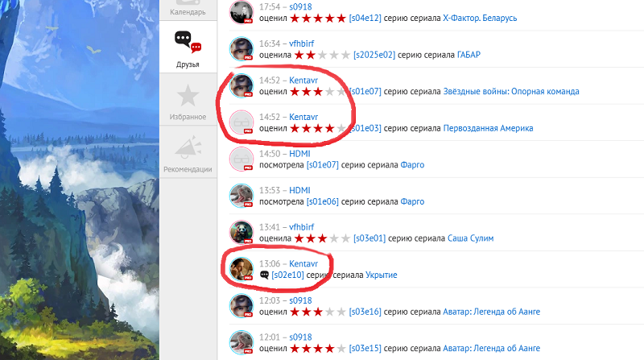Screen dimensions: 644x360
Task: Open episode [s04e12] link
Action: tap(365, 18)
